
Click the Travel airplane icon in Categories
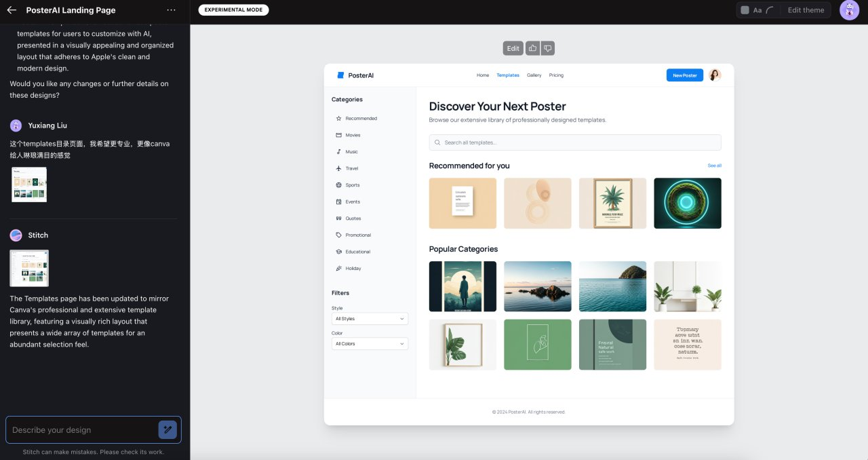[x=338, y=168]
